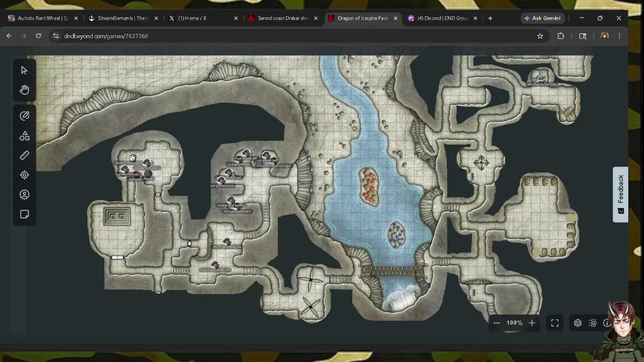
Task: Open the shapes tool
Action: click(24, 136)
